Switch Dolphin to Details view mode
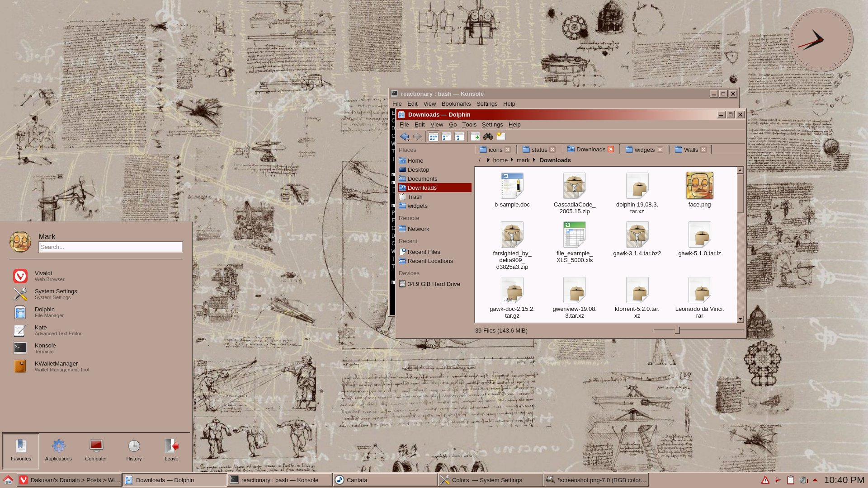The image size is (868, 488). click(459, 136)
